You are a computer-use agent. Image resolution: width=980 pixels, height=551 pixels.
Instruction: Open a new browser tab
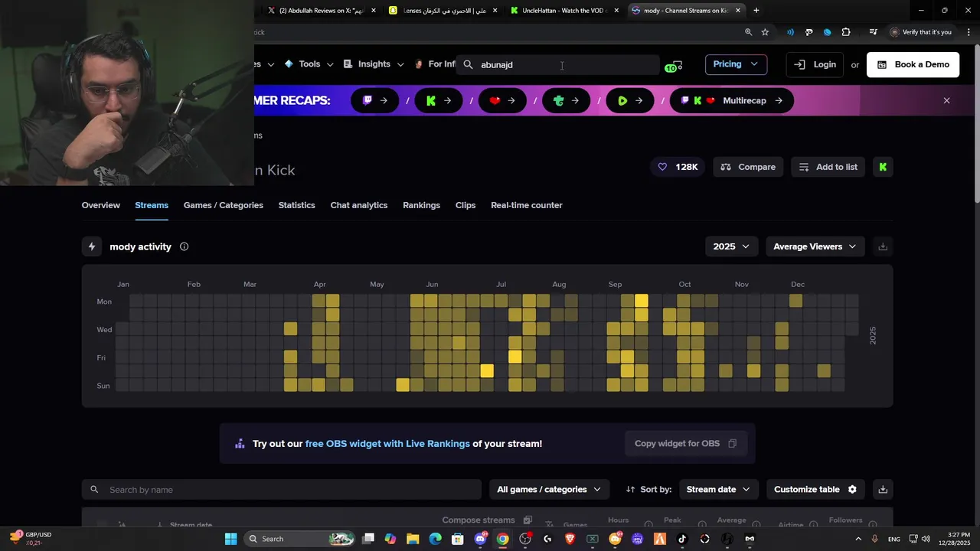pos(756,11)
